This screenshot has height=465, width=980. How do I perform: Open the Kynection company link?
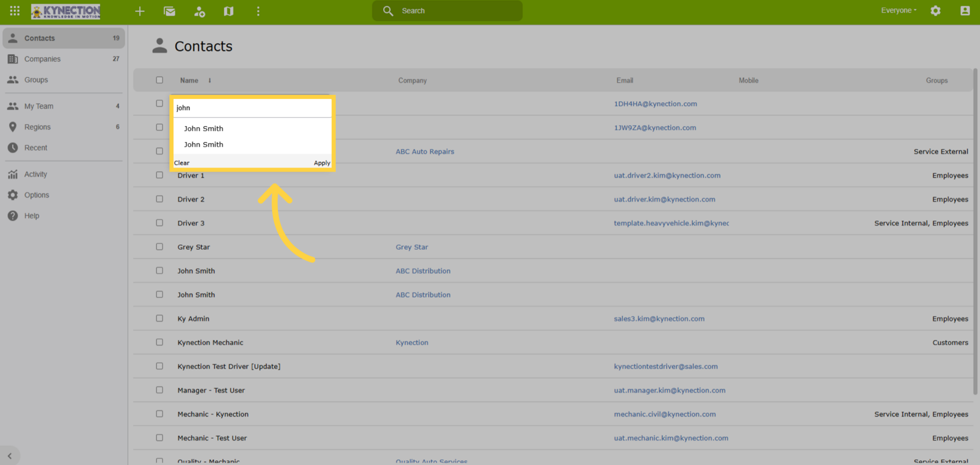(x=412, y=343)
